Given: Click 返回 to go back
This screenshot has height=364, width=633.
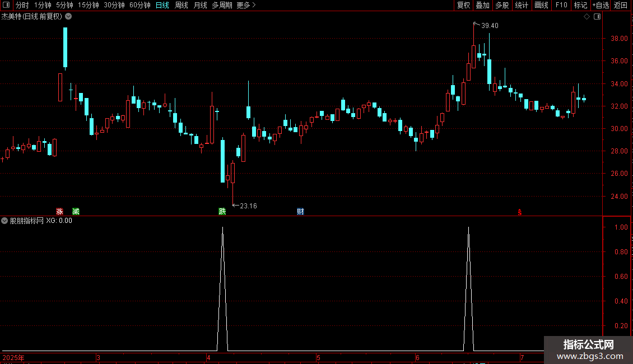Looking at the screenshot, I should [x=621, y=5].
